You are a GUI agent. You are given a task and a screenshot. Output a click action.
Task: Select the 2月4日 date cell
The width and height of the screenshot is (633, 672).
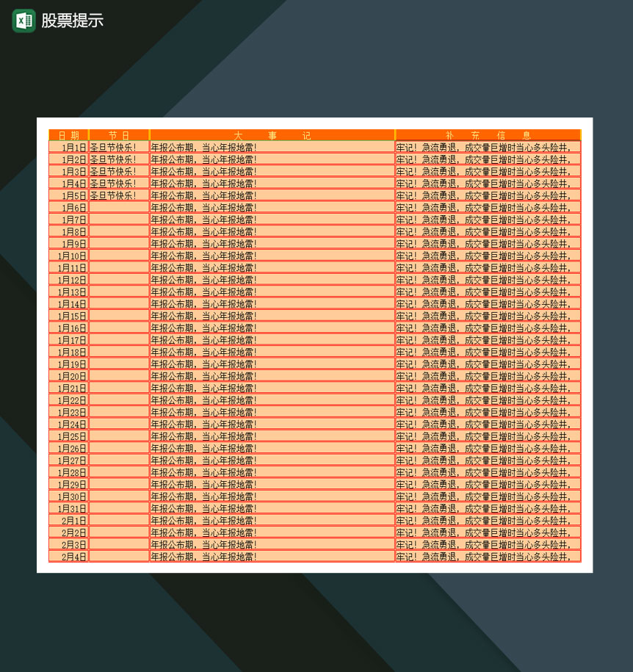(69, 557)
